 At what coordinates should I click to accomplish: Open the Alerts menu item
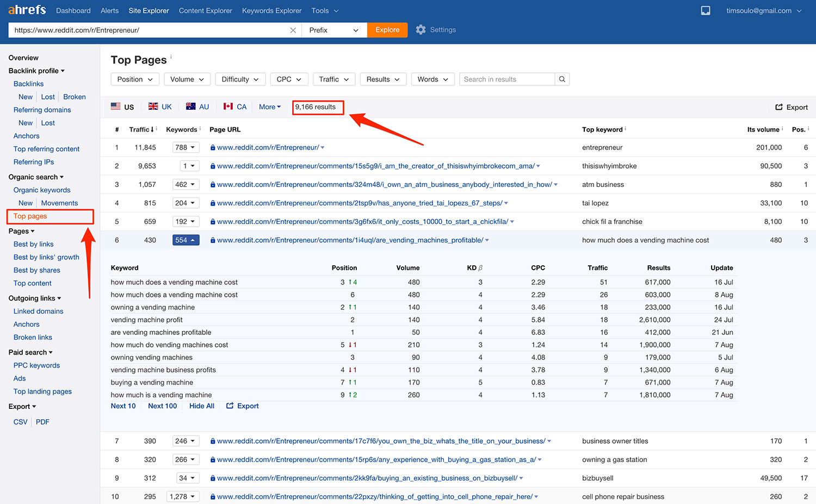109,10
